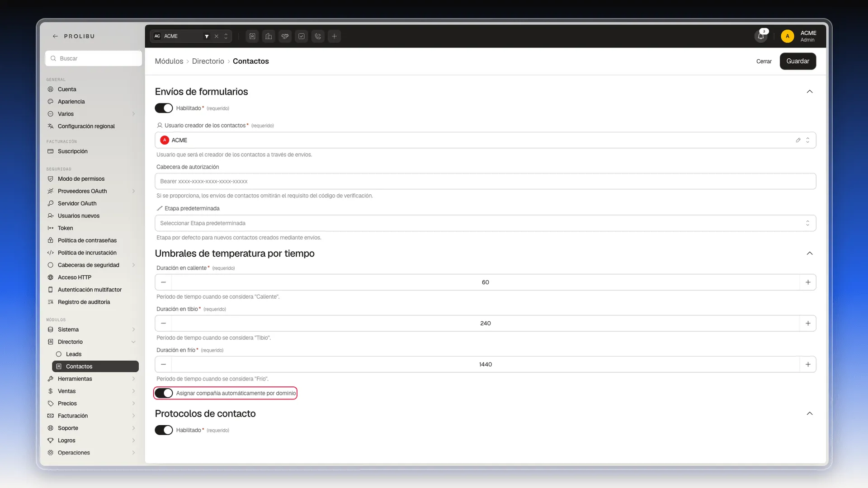Toggle Asignar compañía automáticamente por dominio
868x488 pixels.
coord(164,393)
